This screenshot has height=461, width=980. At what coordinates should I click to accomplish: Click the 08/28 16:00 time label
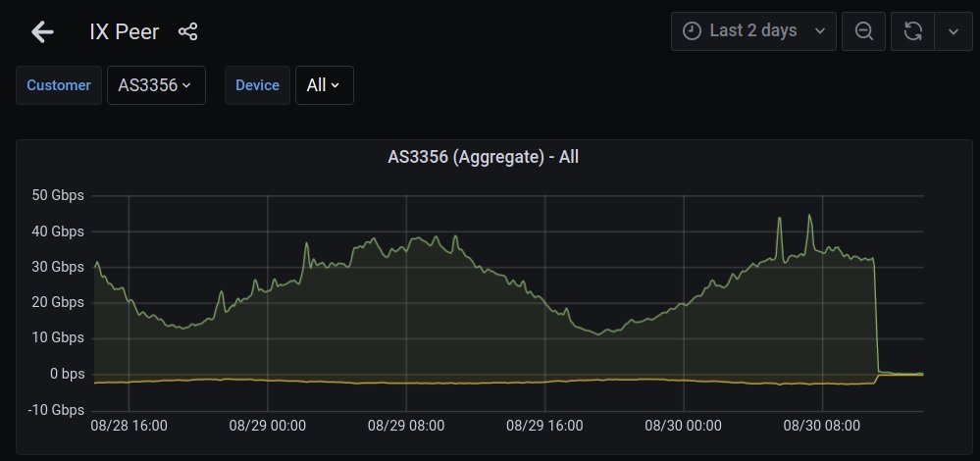(129, 426)
